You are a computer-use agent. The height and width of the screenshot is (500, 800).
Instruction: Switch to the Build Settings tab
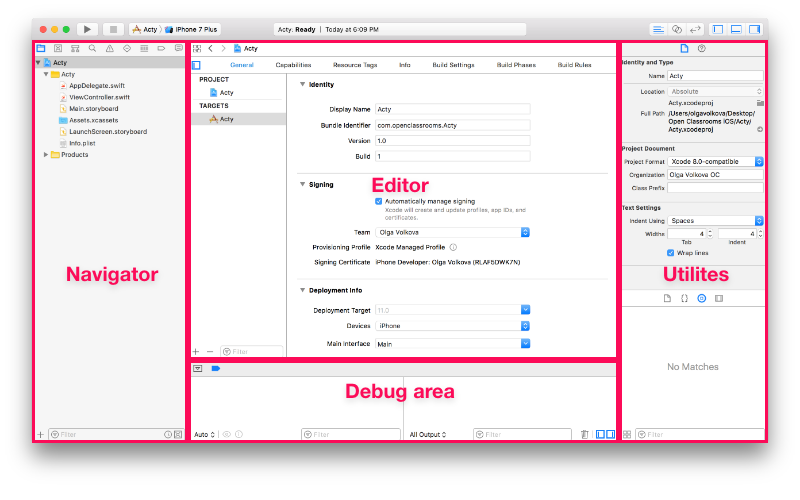[453, 65]
